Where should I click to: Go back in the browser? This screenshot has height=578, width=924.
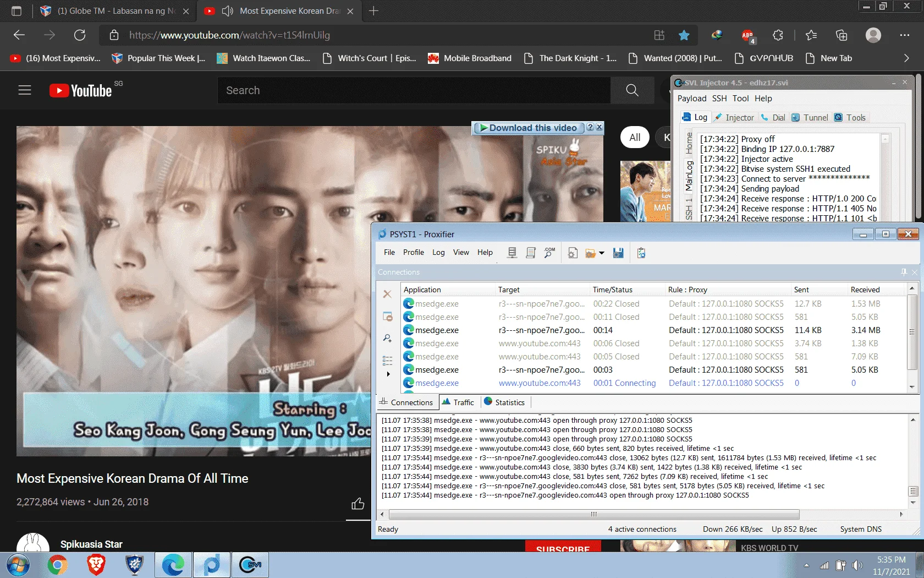click(19, 35)
